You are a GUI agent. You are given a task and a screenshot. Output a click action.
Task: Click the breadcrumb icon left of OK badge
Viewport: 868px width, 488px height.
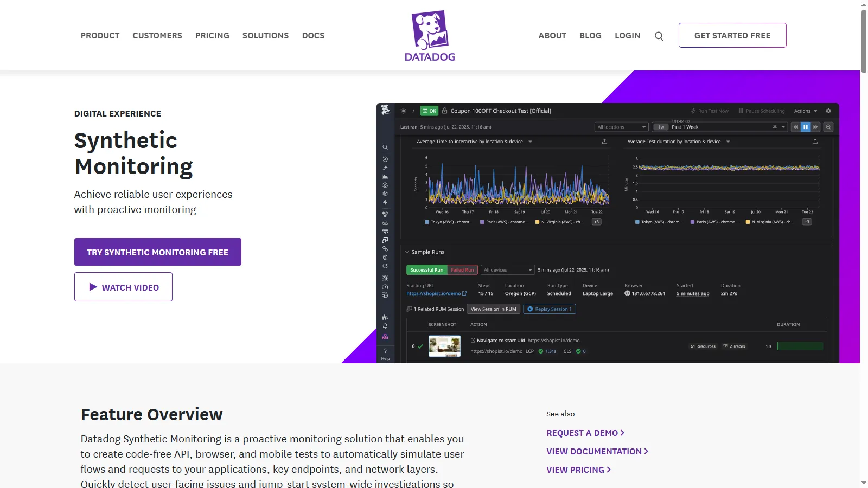403,111
